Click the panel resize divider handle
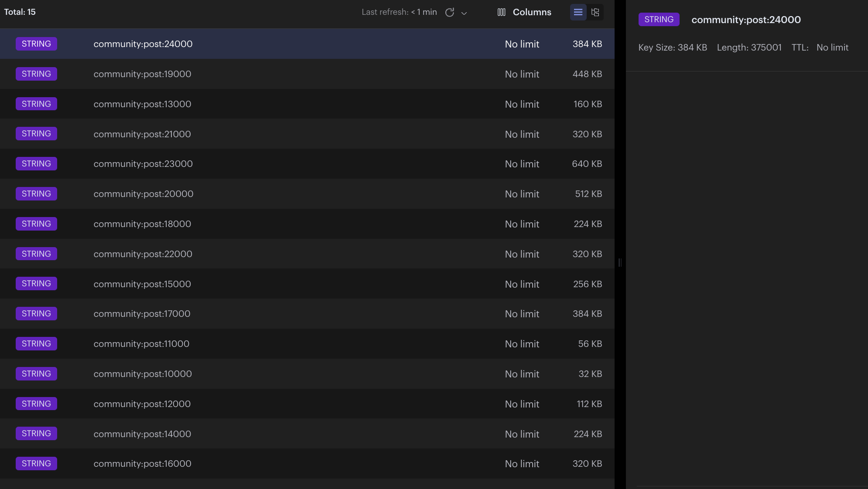This screenshot has width=868, height=489. (x=620, y=262)
